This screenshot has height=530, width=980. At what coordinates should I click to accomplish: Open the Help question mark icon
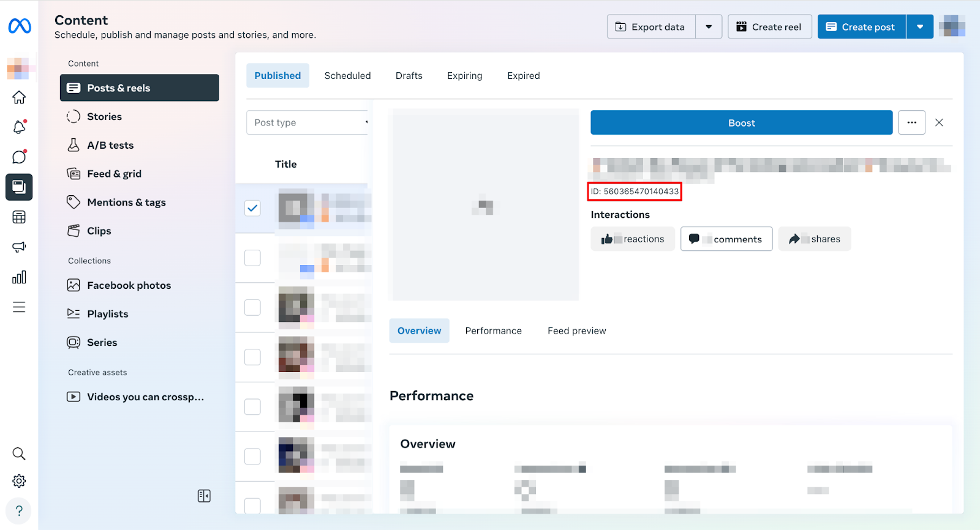(x=19, y=510)
